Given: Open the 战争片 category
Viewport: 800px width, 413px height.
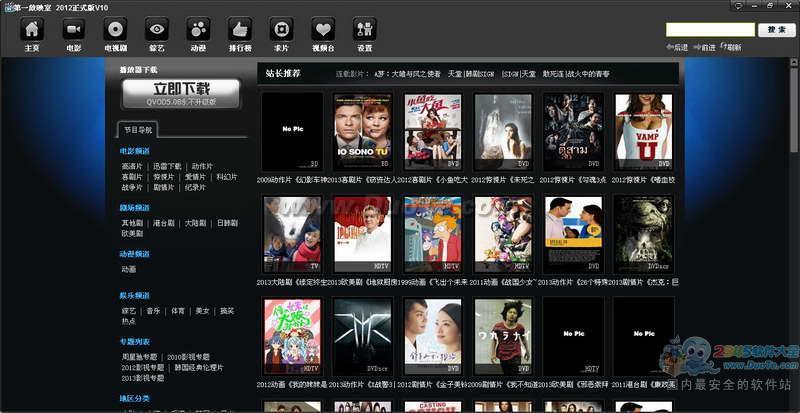Looking at the screenshot, I should click(132, 187).
